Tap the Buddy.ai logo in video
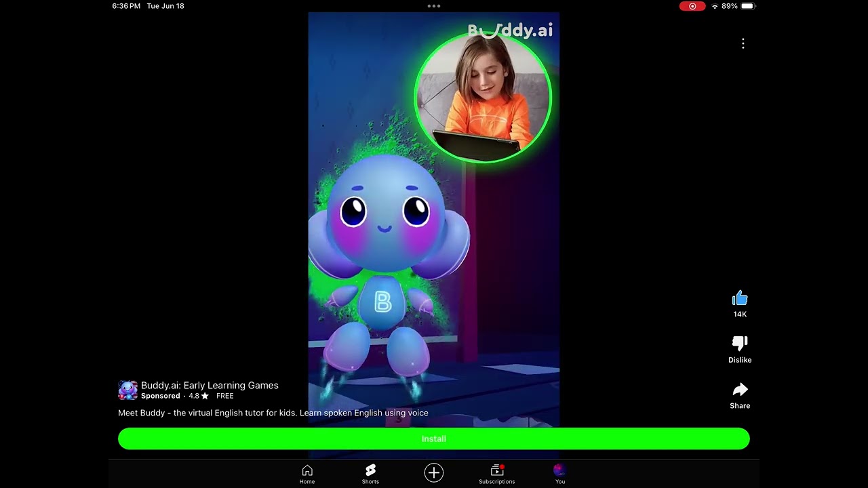 coord(510,30)
